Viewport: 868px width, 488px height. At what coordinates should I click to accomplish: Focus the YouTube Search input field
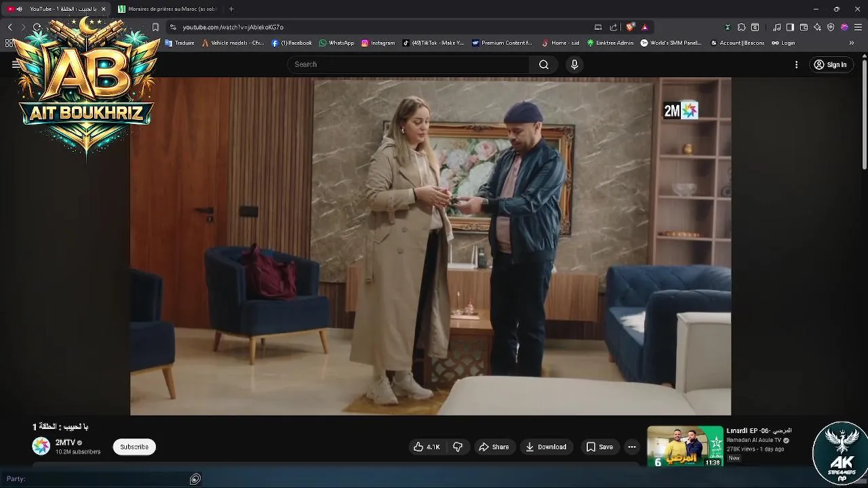coord(408,64)
